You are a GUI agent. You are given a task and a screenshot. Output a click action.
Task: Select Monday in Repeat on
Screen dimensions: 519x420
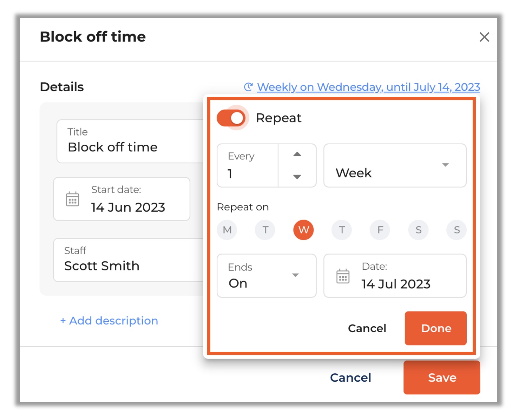click(227, 230)
